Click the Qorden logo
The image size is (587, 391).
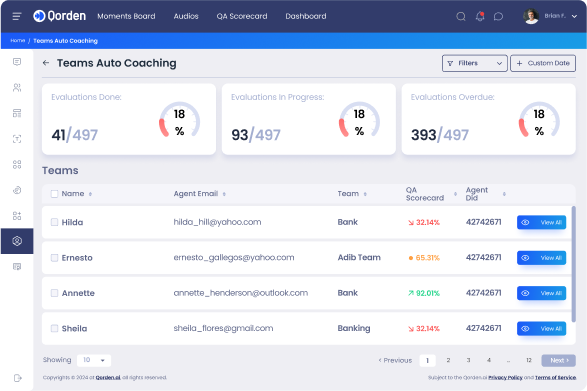tap(60, 16)
